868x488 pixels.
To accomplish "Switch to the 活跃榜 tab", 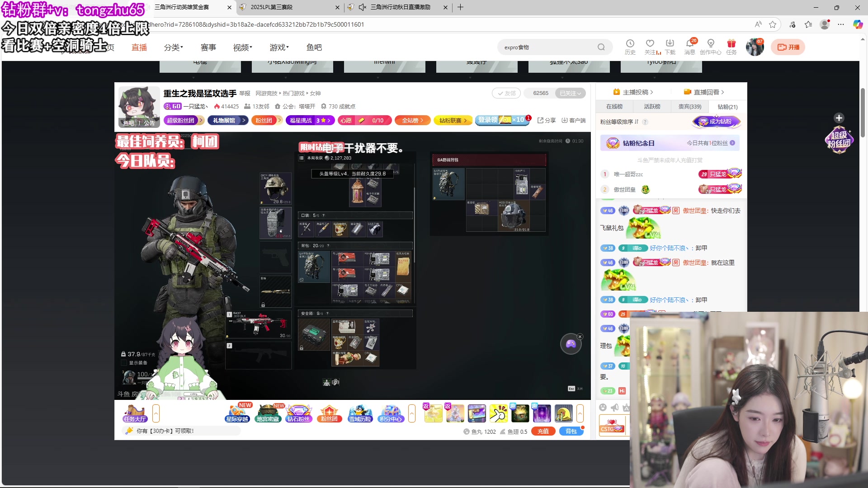I will pyautogui.click(x=652, y=107).
